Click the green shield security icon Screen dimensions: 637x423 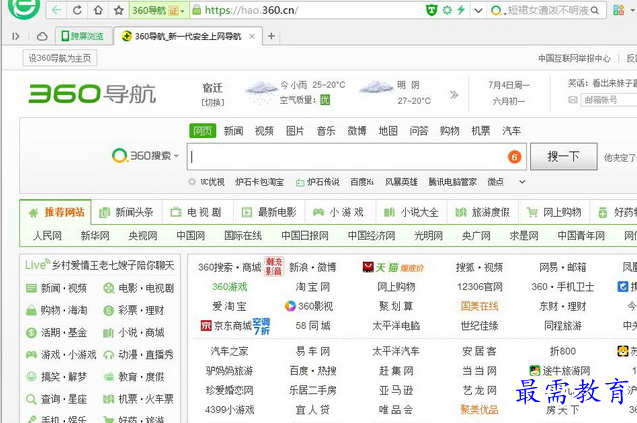(x=431, y=10)
